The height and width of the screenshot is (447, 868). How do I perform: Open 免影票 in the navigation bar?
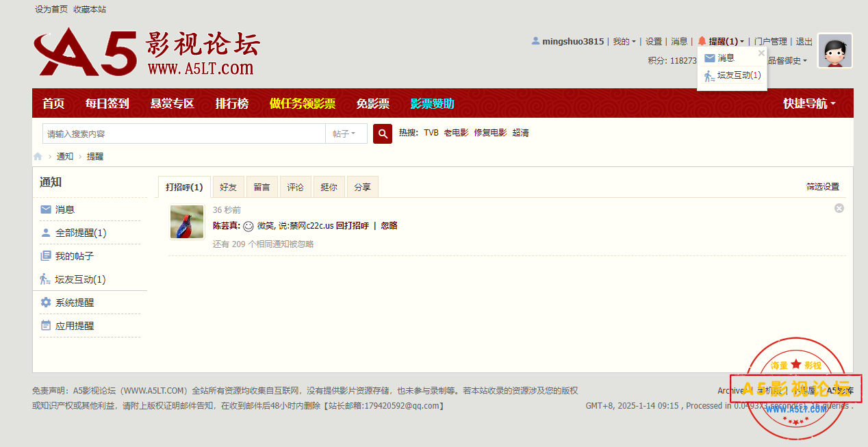coord(373,103)
